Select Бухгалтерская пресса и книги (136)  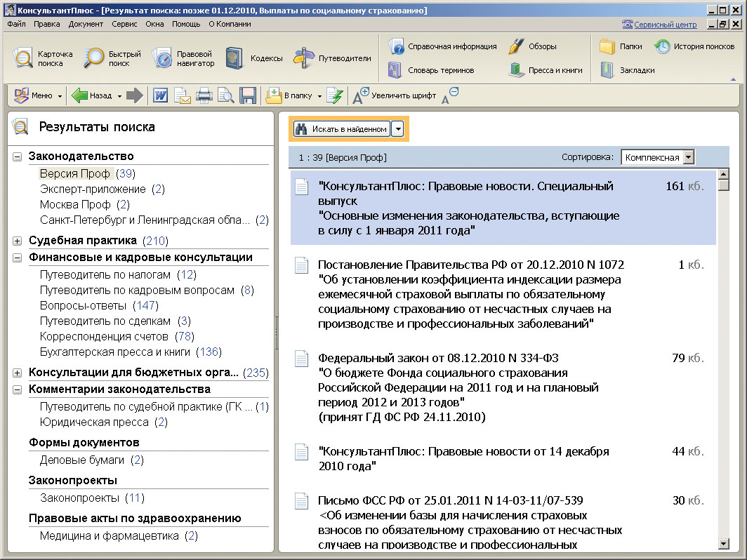tap(131, 352)
